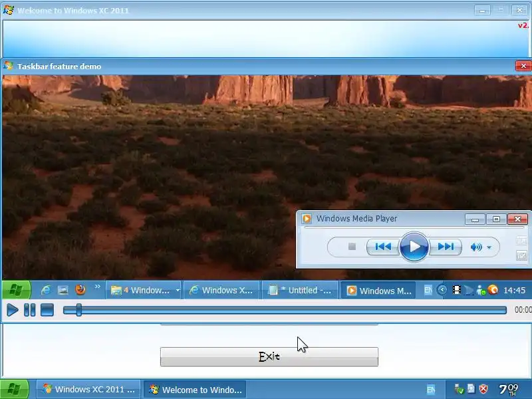Click the Media Player seek progress bar
532x399 pixels.
tap(414, 227)
